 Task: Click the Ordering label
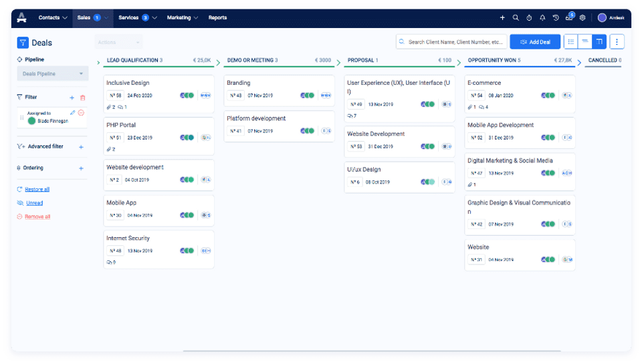(x=33, y=168)
